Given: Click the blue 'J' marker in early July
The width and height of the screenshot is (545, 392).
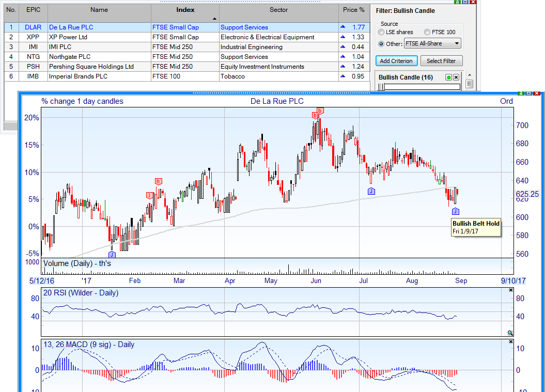Looking at the screenshot, I should click(371, 191).
